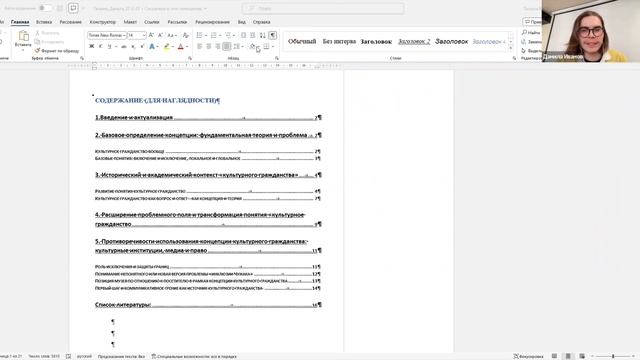The image size is (640, 360).
Task: Open the Ссылки (References) tab
Action: (152, 22)
